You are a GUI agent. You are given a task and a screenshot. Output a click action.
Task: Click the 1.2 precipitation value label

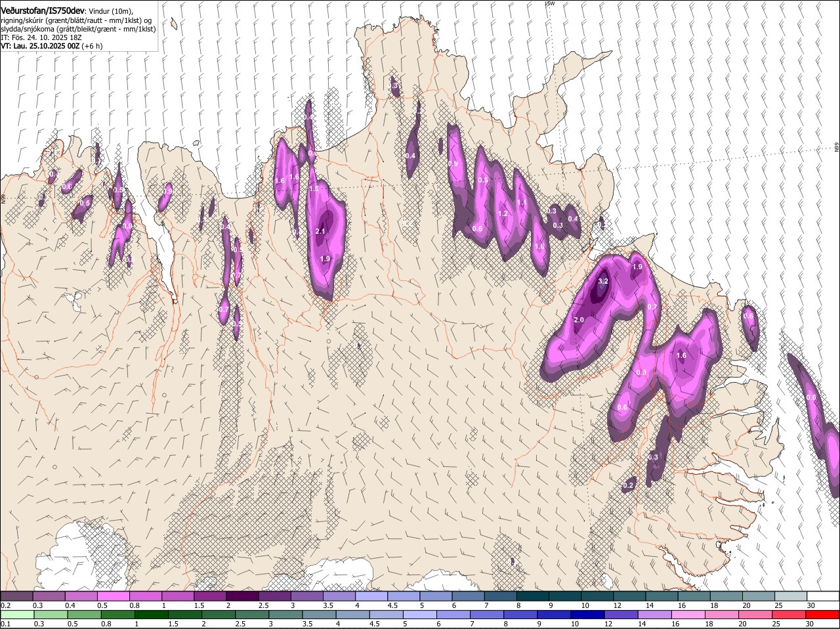click(x=503, y=214)
